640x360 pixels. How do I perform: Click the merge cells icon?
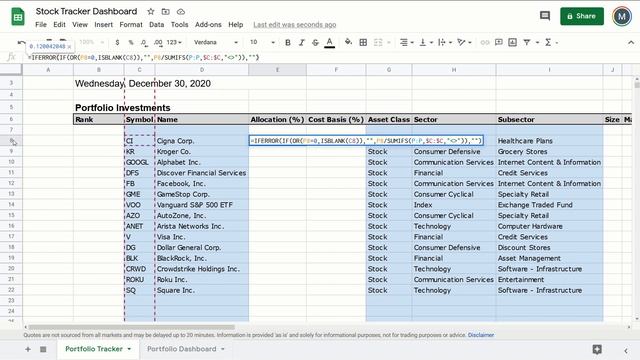tap(378, 42)
